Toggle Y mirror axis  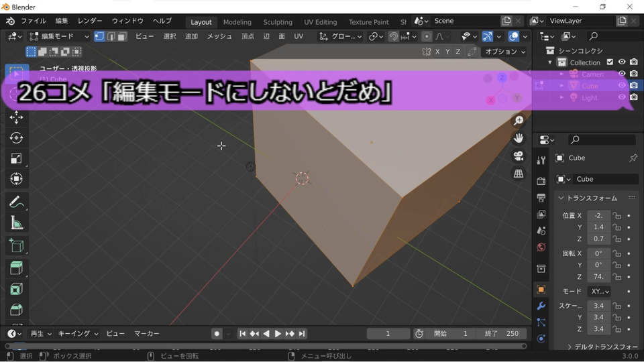(x=447, y=52)
